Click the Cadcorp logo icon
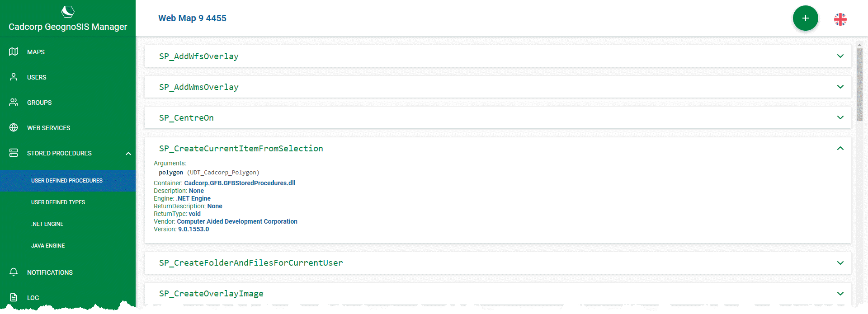The image size is (868, 314). [68, 11]
